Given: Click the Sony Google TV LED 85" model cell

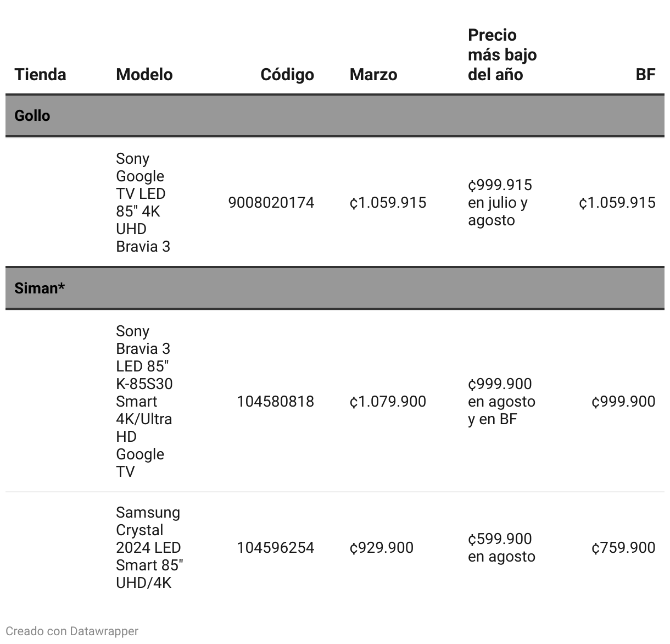Looking at the screenshot, I should point(143,202).
